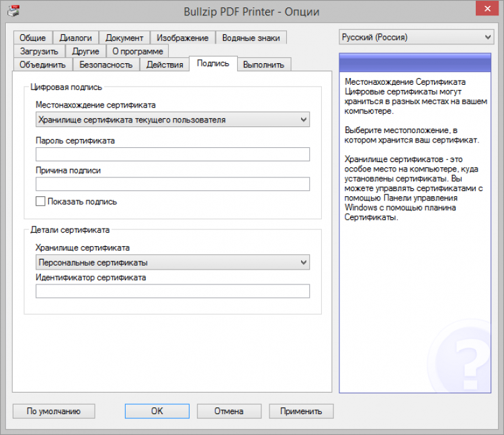Close the Bullzip PDF Printer options window
This screenshot has width=504, height=435.
click(487, 8)
